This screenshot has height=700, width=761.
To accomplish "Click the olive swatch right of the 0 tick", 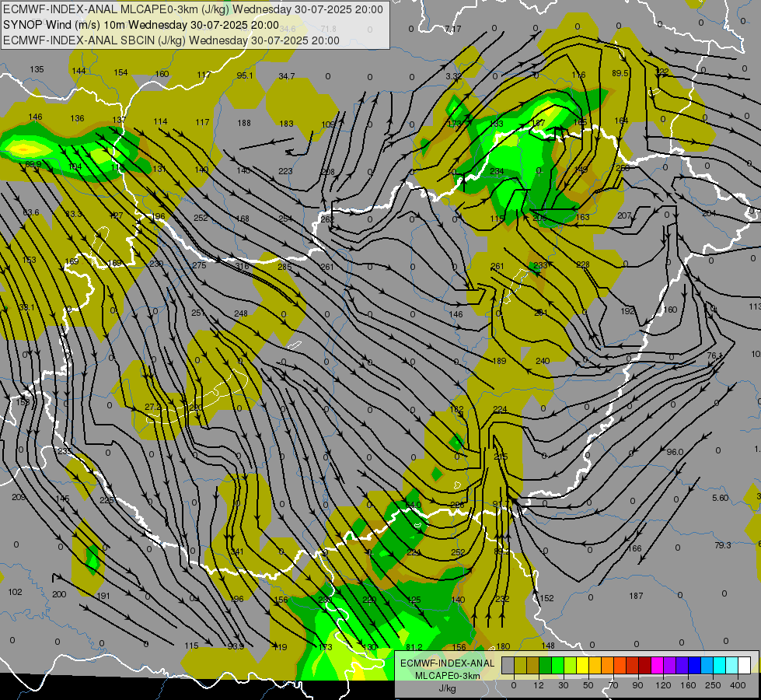I will click(x=520, y=666).
